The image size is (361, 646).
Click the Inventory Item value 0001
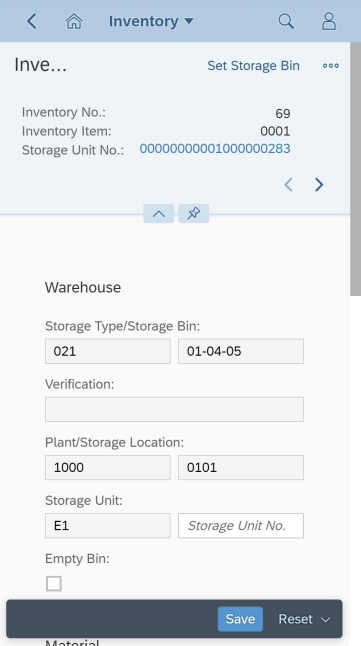coord(275,131)
